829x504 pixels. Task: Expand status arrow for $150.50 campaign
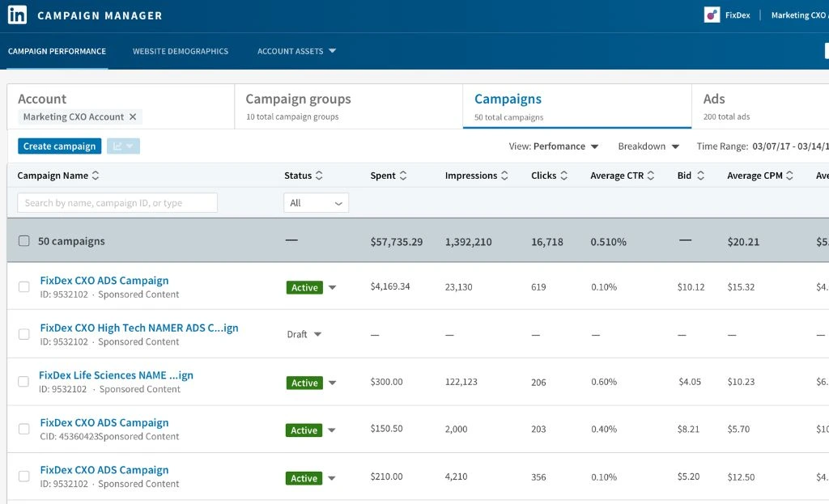[331, 430]
